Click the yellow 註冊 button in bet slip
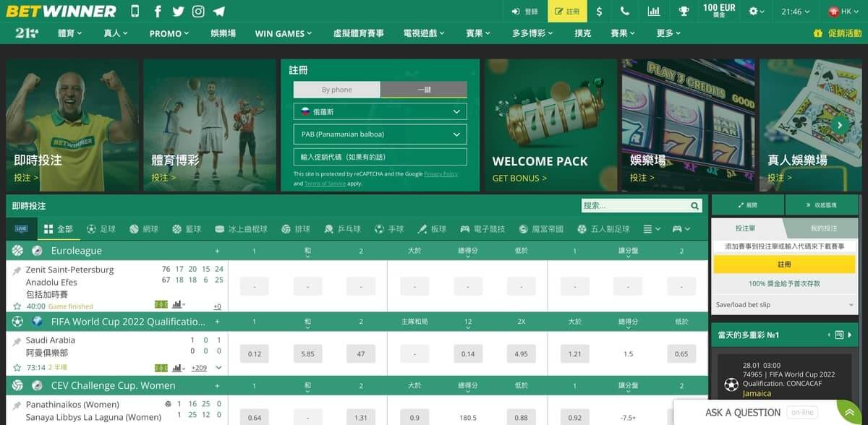Image resolution: width=868 pixels, height=425 pixels. 785,265
